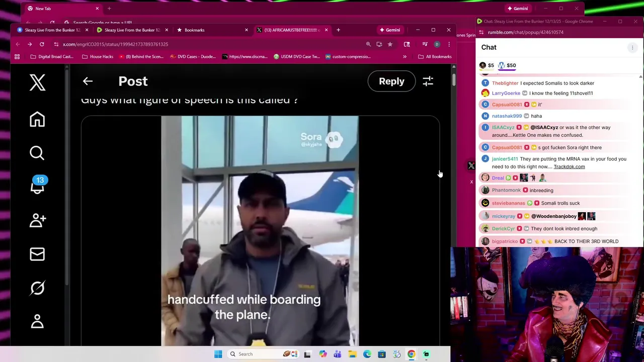The height and width of the screenshot is (362, 644).
Task: Click username steviebananas in chat
Action: tap(508, 203)
